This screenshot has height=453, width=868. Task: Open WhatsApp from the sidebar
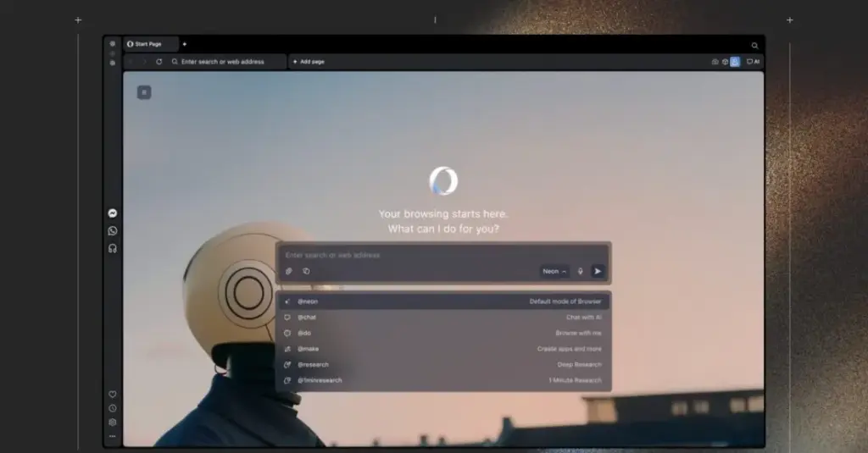pos(113,230)
